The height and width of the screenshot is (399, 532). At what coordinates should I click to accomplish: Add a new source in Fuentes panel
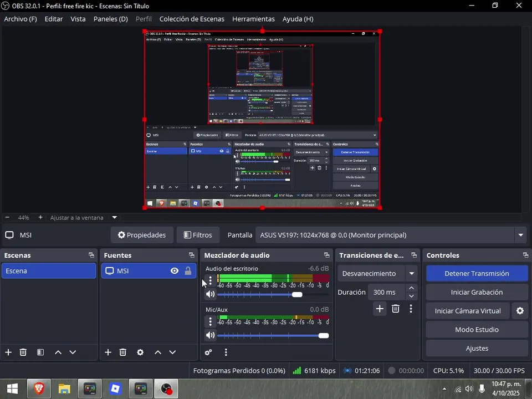(x=108, y=352)
